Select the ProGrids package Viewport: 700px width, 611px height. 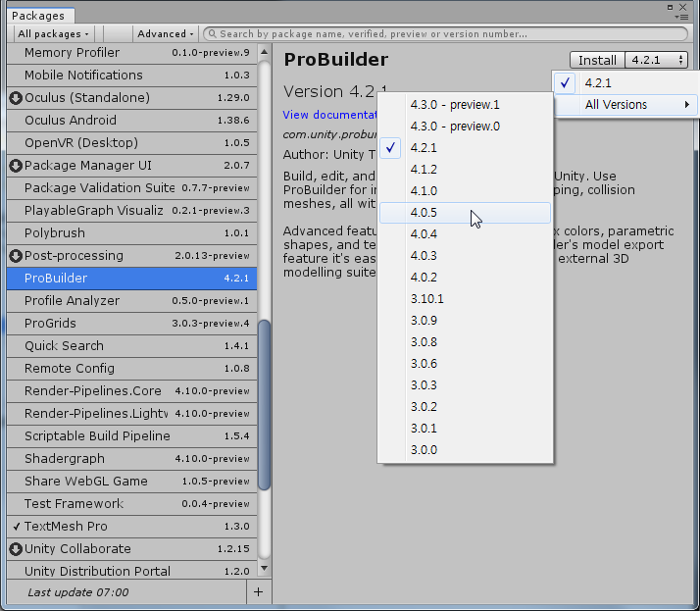coord(131,324)
